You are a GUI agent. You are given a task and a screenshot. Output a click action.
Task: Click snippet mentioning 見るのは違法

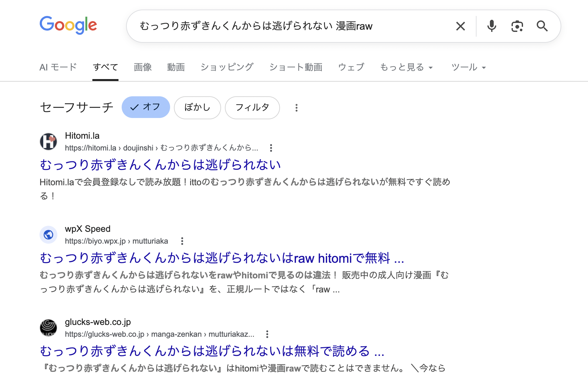245,282
